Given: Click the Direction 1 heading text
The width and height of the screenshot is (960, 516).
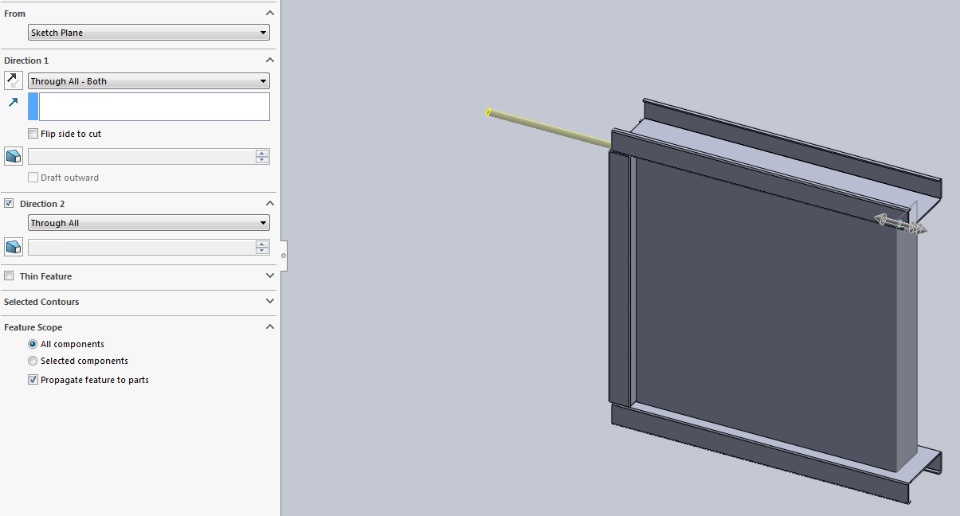Looking at the screenshot, I should 26,61.
